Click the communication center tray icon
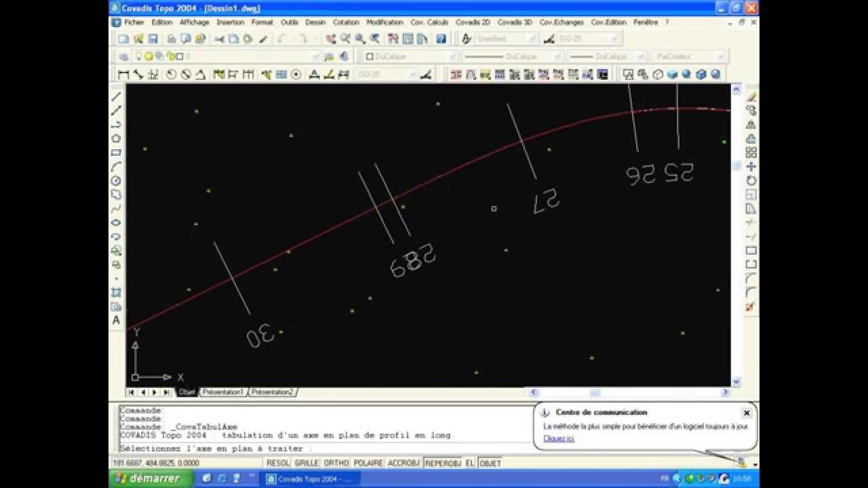 [x=742, y=463]
